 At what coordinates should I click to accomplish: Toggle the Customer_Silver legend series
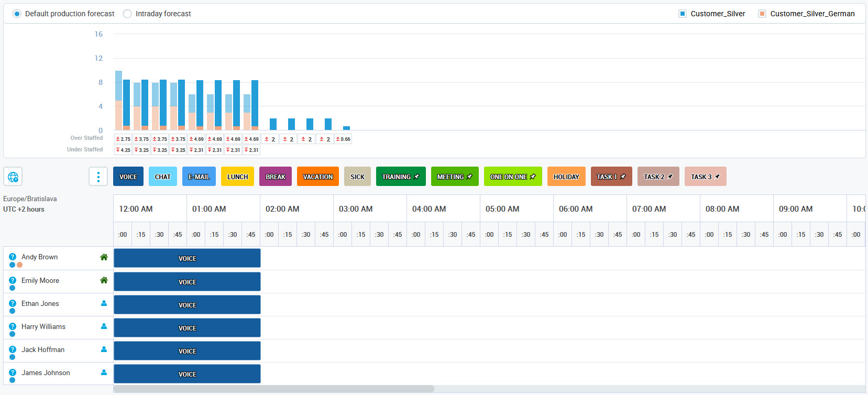683,14
